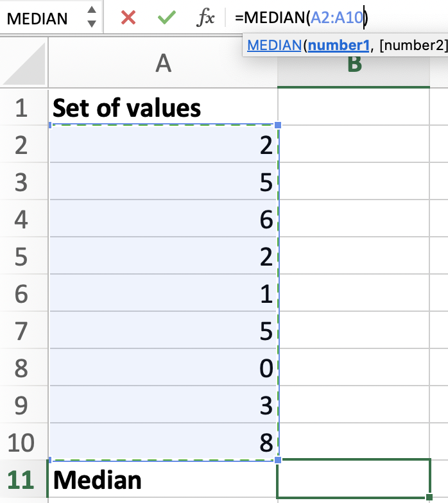Click cell A10 containing 8

click(163, 442)
